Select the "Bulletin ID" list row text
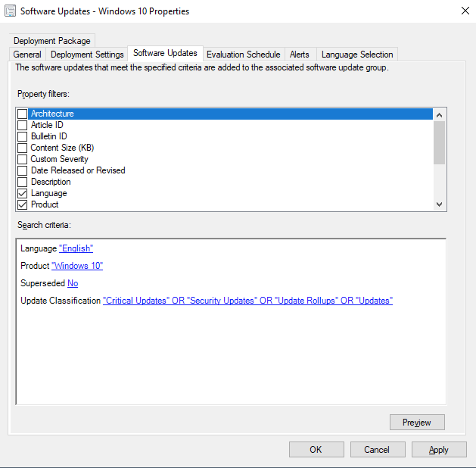Screen dimensions: 476x468 point(49,136)
